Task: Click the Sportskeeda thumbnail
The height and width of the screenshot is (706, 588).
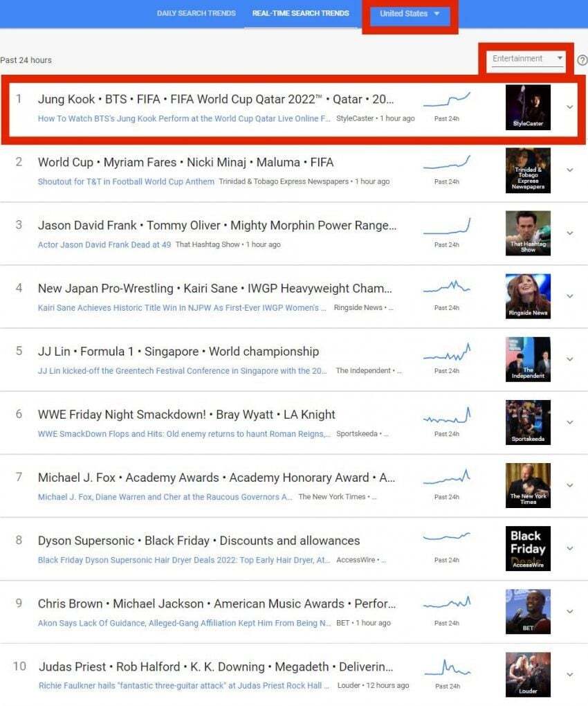Action: pyautogui.click(x=528, y=422)
